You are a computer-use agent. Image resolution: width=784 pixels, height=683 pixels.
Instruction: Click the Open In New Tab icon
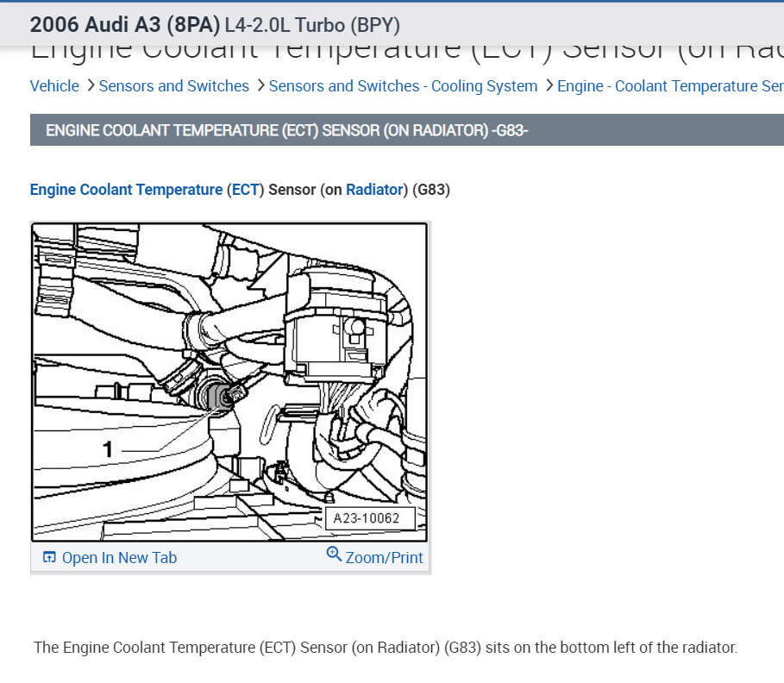click(x=49, y=557)
